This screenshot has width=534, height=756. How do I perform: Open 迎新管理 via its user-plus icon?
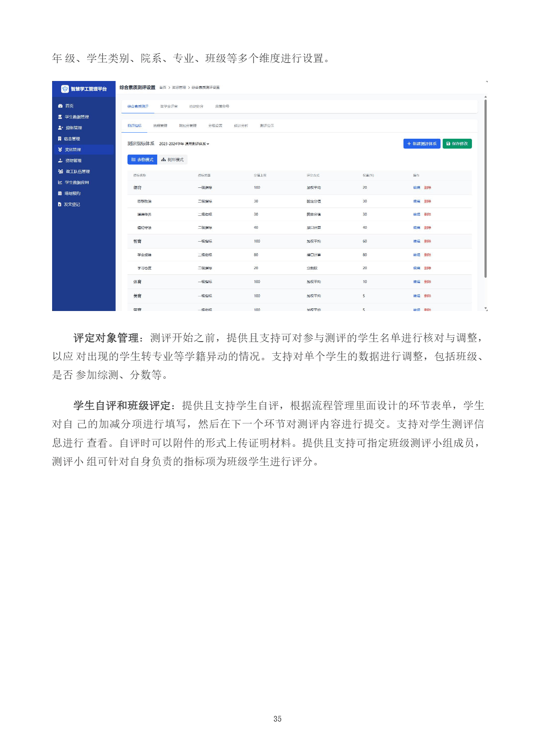(x=60, y=128)
